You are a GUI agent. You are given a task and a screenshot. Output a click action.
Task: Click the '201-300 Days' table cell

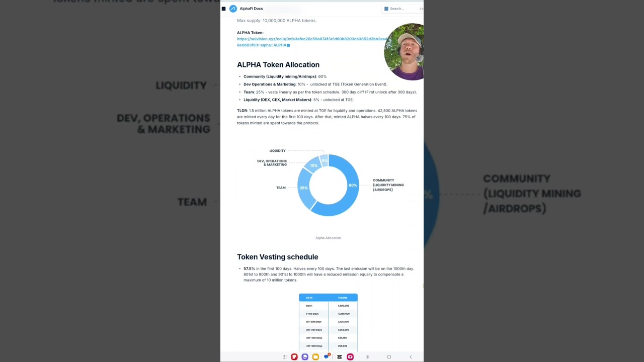point(313,330)
